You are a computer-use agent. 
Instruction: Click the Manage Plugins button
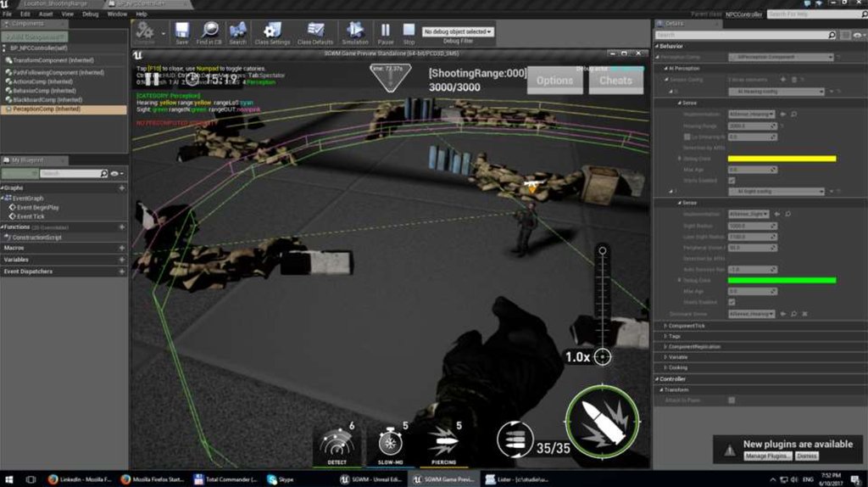click(x=767, y=456)
